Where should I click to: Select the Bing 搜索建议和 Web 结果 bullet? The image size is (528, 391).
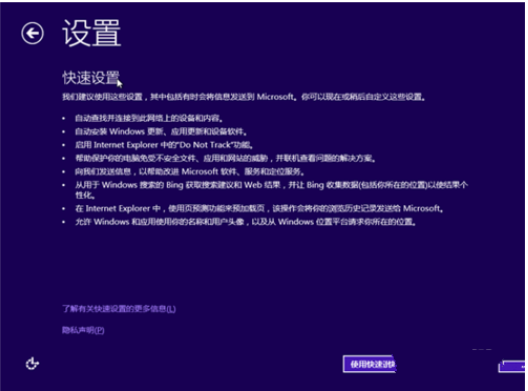pos(271,190)
